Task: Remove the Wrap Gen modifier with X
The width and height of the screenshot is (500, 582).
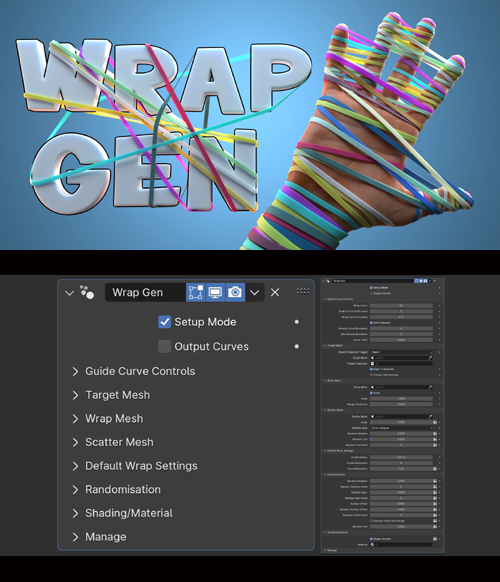Action: click(275, 292)
